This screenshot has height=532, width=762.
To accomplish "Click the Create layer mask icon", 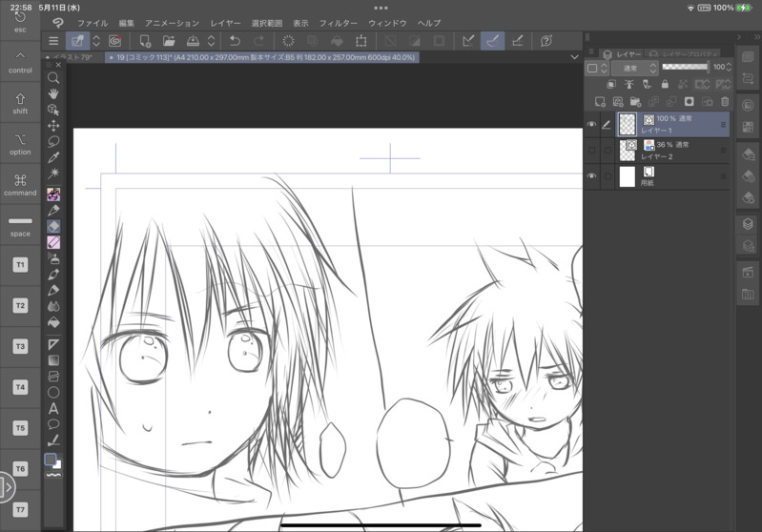I will (x=690, y=102).
